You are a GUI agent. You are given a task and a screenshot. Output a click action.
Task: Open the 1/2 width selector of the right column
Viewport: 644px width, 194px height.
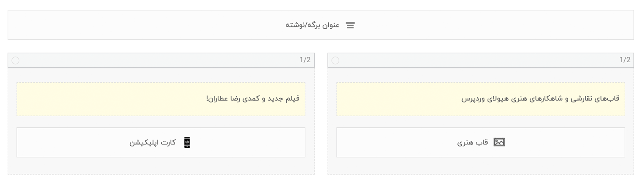[x=625, y=60]
